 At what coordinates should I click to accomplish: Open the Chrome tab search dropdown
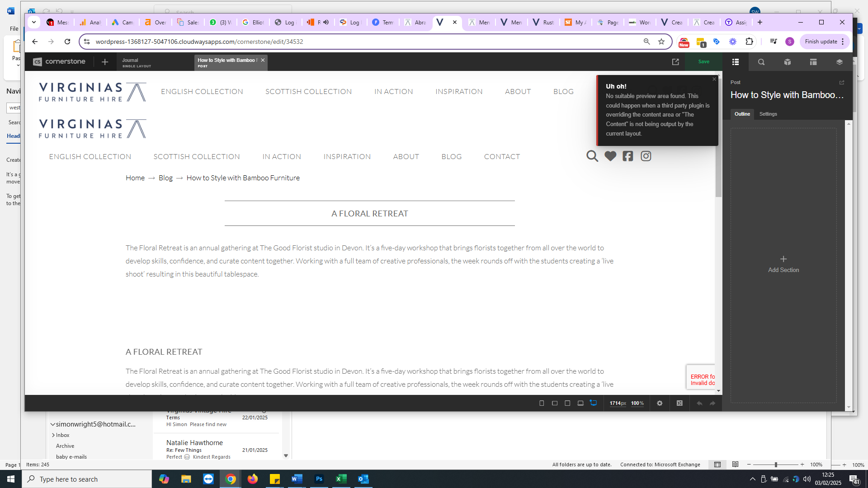pos(34,22)
